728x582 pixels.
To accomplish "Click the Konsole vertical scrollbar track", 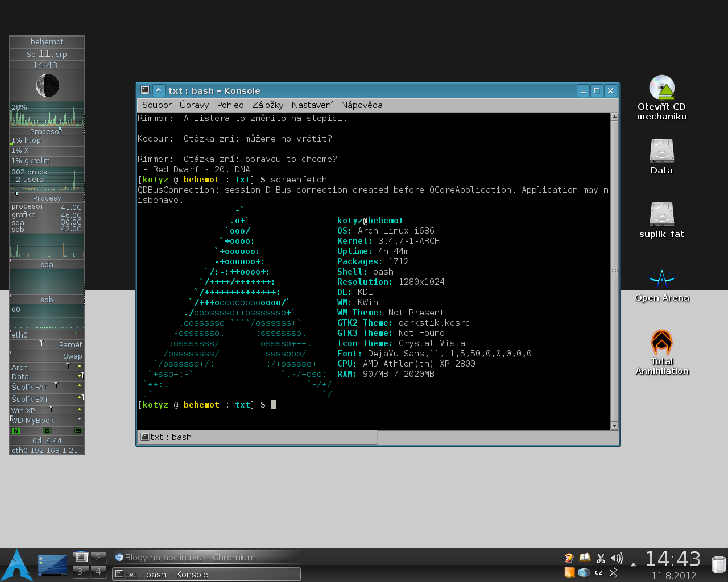I will (614, 272).
